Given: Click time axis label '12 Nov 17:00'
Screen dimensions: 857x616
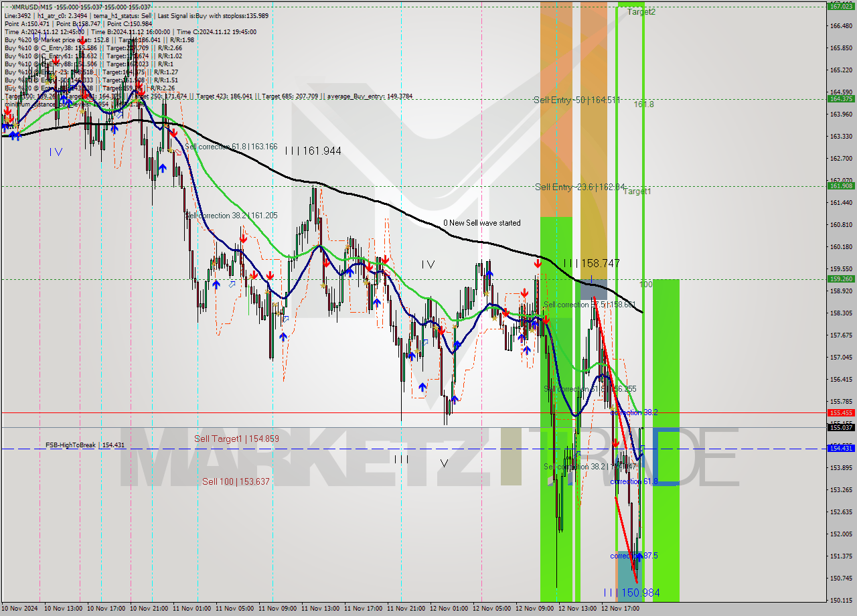Looking at the screenshot, I should [620, 609].
